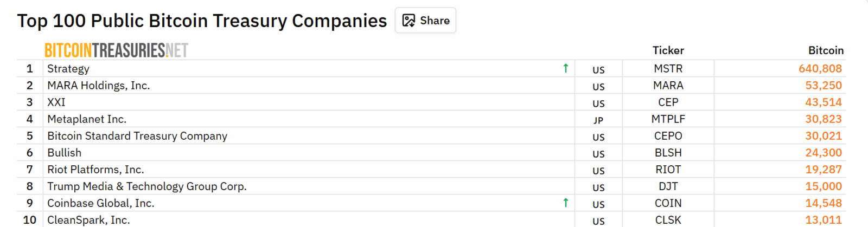The image size is (868, 227).
Task: Click green up arrow beside Strategy
Action: pos(565,68)
